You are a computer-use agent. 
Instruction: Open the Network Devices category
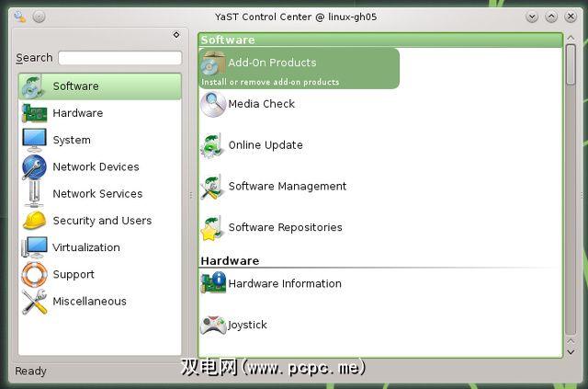coord(100,167)
